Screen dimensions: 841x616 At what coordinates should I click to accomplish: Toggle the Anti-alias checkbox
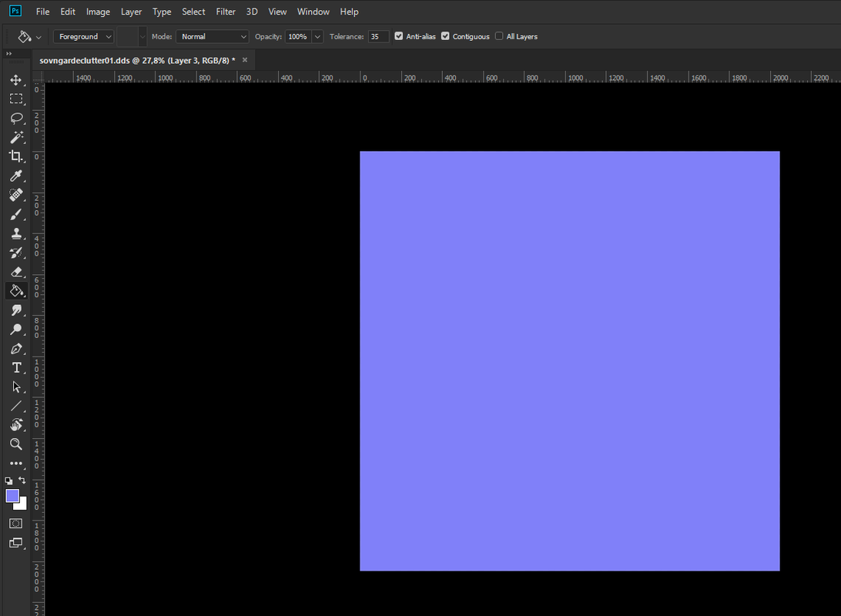[398, 36]
